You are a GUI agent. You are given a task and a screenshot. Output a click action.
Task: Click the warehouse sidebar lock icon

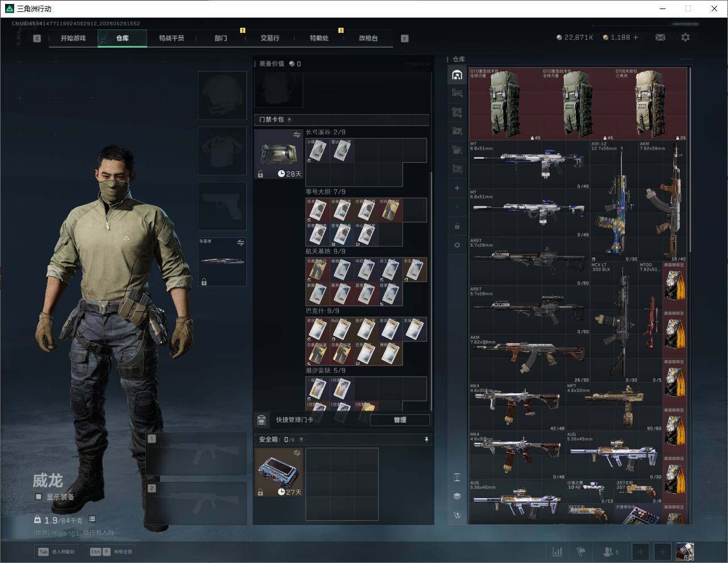(457, 226)
